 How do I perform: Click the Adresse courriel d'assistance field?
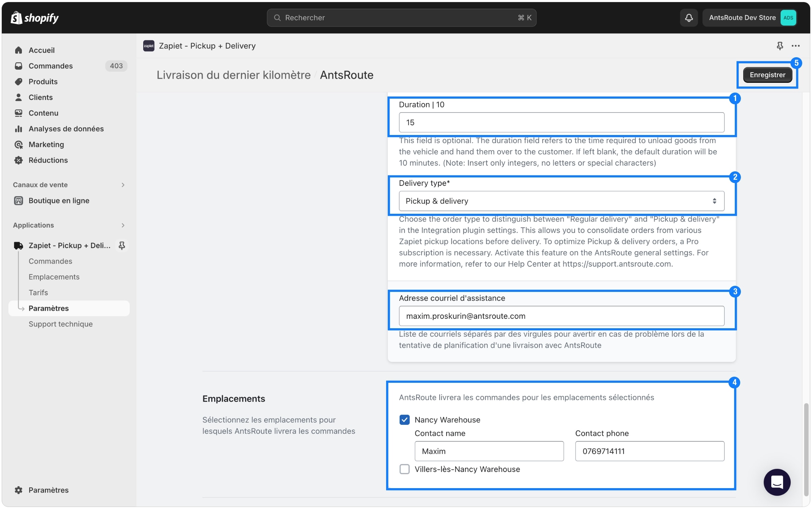(x=561, y=316)
